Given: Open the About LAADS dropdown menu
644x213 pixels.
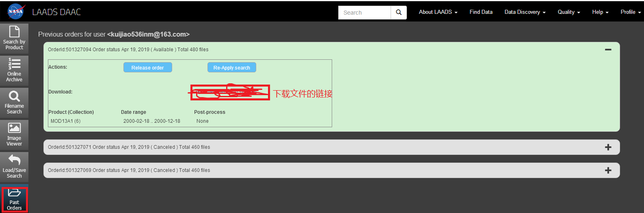Looking at the screenshot, I should [x=438, y=12].
